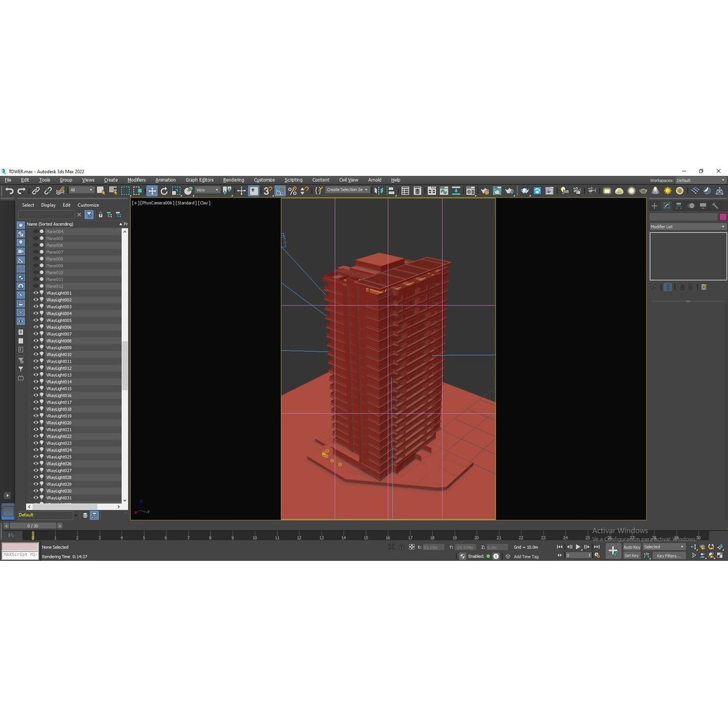The width and height of the screenshot is (728, 728).
Task: Click the Redo arrow icon
Action: 22,191
